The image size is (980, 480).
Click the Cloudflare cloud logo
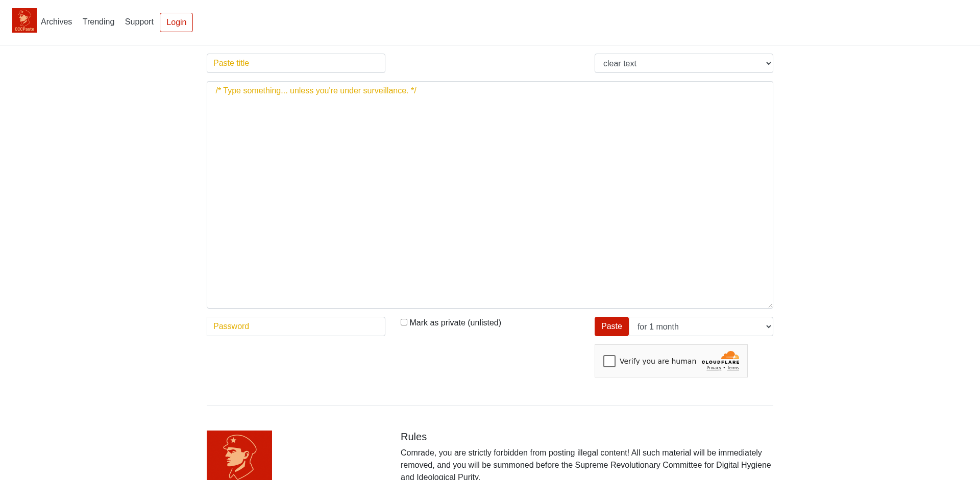click(x=729, y=355)
